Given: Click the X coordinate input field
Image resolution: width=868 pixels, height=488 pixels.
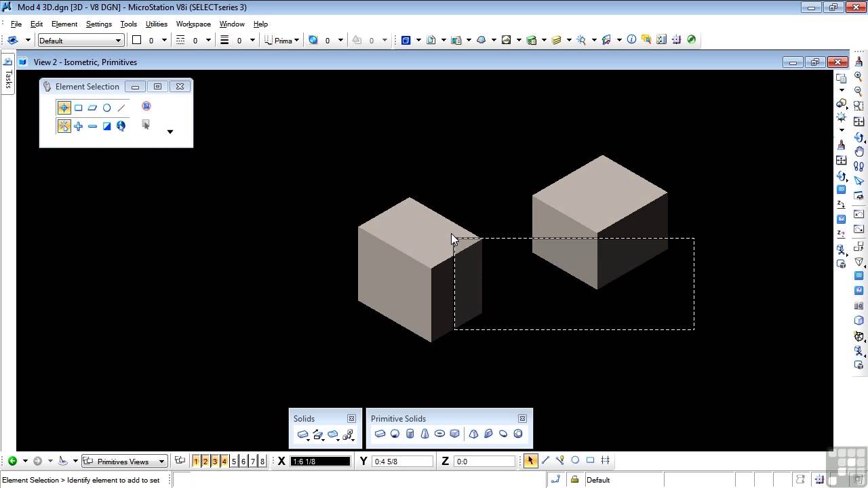Looking at the screenshot, I should 320,462.
